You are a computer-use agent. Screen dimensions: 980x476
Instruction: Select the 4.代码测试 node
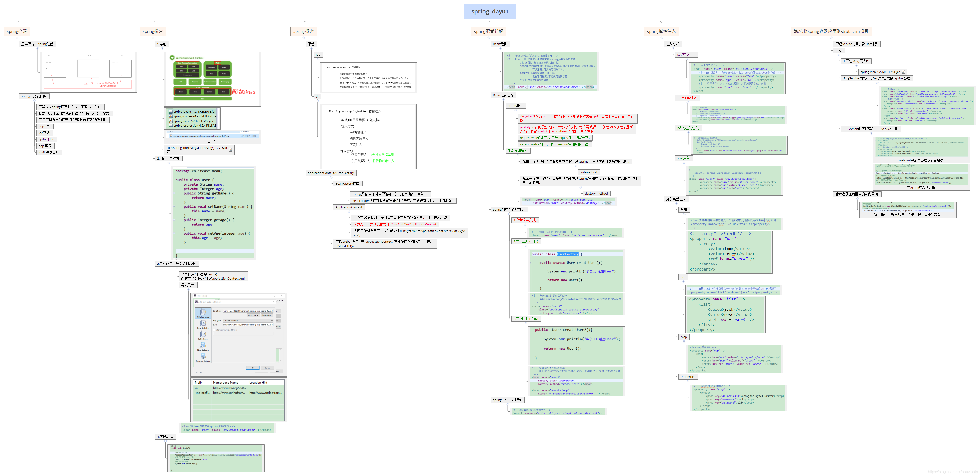tap(165, 437)
